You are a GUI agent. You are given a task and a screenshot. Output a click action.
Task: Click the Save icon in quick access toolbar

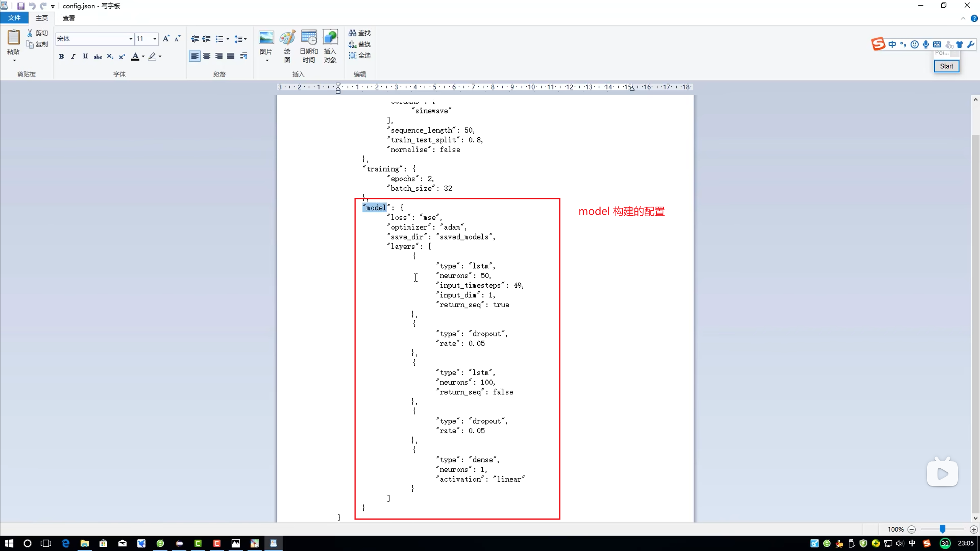pos(21,6)
